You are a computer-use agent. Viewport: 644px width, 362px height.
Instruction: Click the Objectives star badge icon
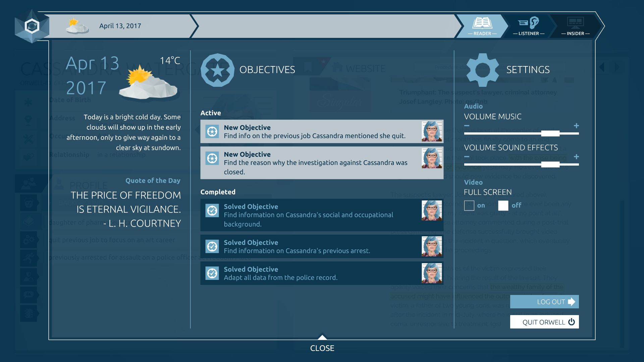tap(217, 70)
